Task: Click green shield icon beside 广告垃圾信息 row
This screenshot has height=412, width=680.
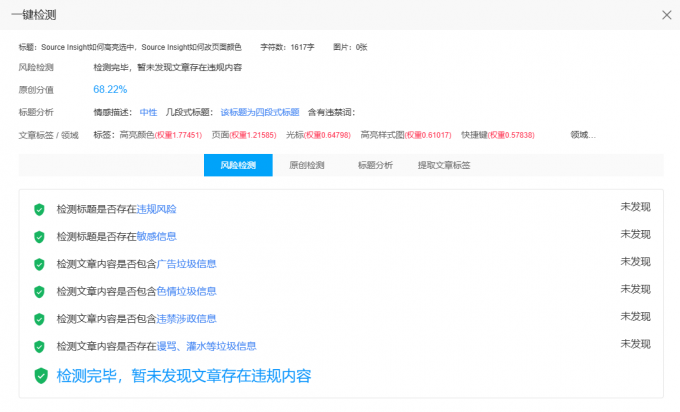Action: tap(39, 265)
